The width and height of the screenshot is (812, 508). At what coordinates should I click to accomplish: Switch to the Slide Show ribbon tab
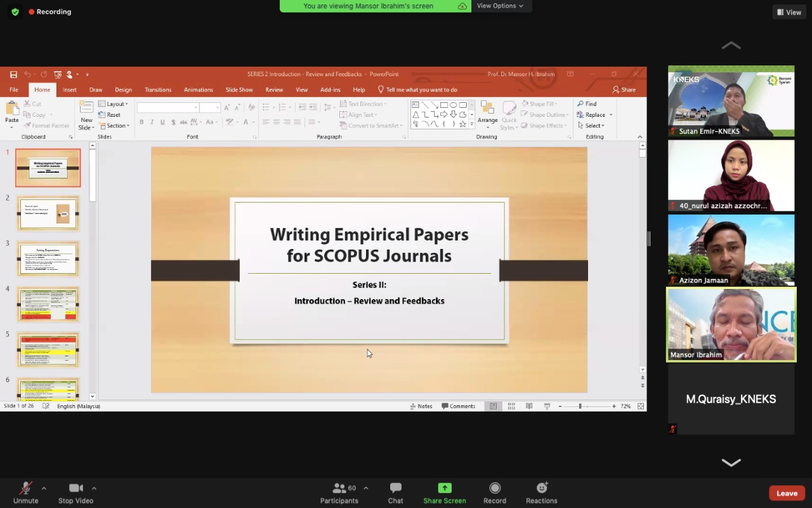click(x=239, y=90)
